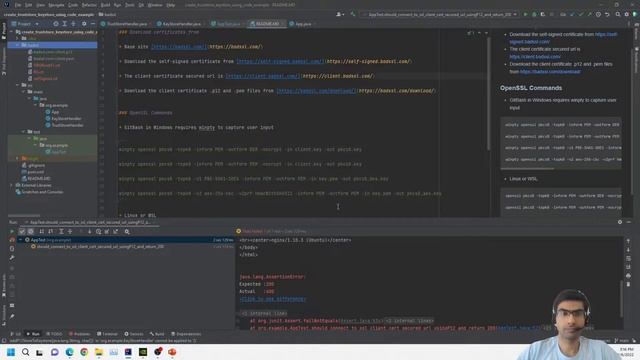Screen dimensions: 640x360
Task: Click self-signed.badssl.com link in editor
Action: click(x=280, y=62)
